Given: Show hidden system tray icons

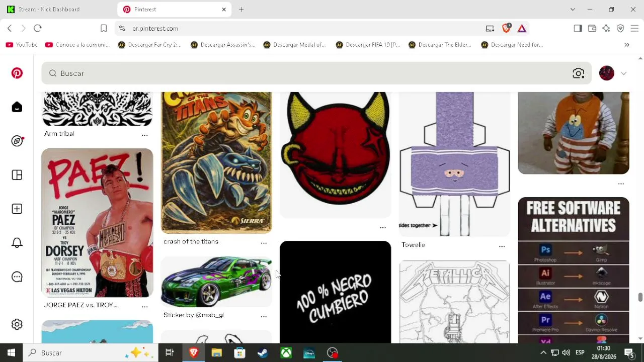Looking at the screenshot, I should tap(543, 353).
